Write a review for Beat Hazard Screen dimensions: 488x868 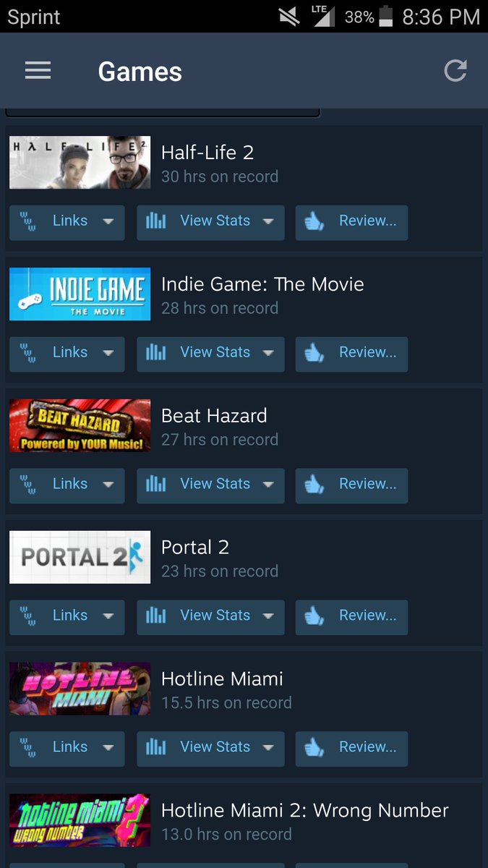(351, 486)
